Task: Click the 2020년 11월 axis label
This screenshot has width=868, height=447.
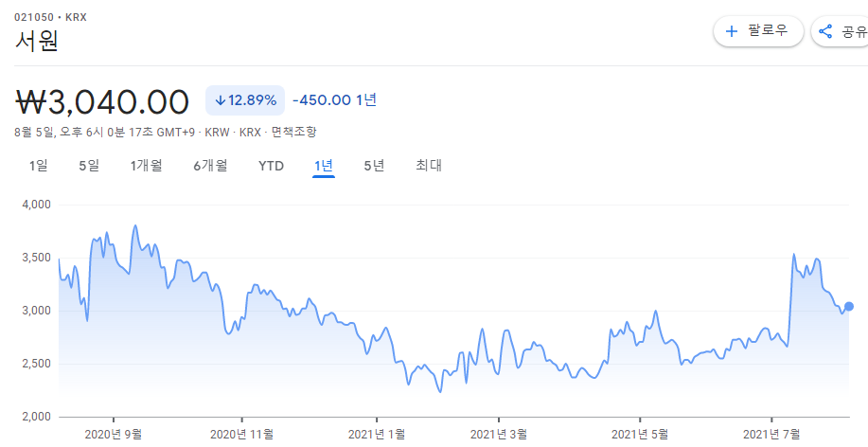Action: pos(241,434)
